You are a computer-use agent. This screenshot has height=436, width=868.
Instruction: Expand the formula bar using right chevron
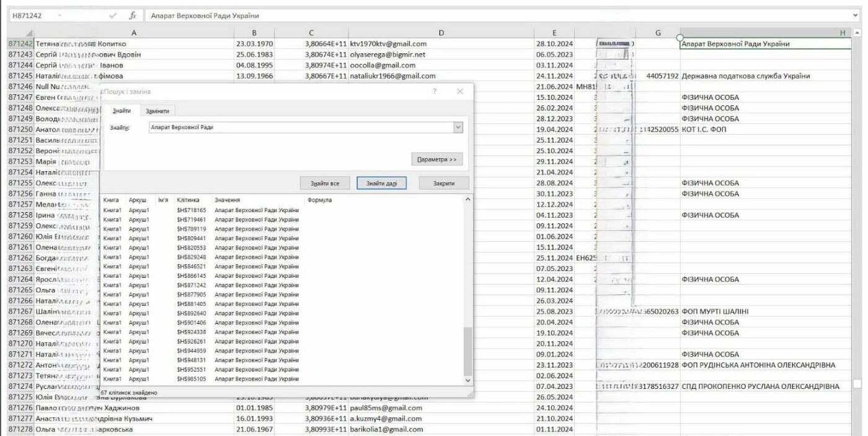[856, 16]
